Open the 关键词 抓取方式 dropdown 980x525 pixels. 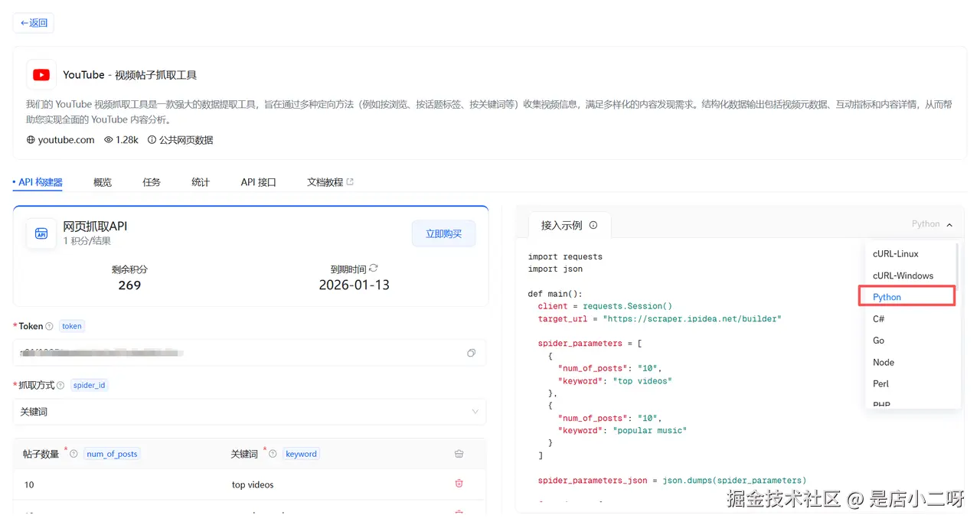[250, 412]
